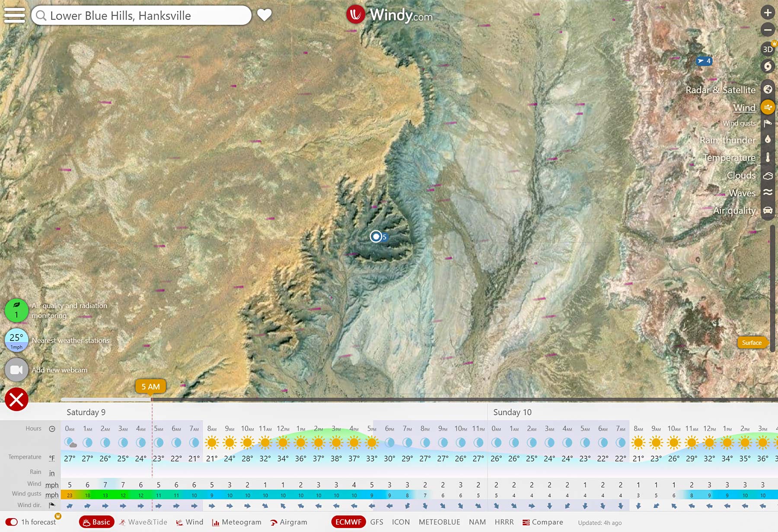
Task: Show the Air quality layer
Action: [768, 210]
